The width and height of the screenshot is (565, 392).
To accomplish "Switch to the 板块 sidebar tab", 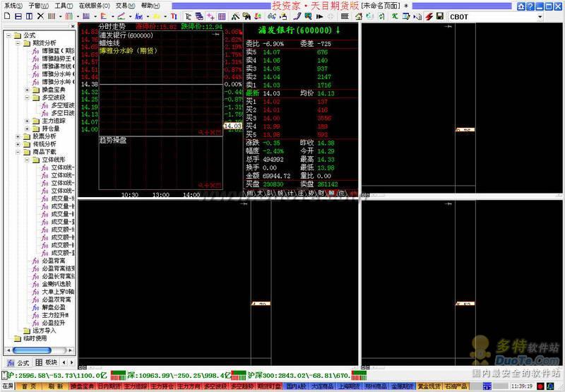I will (47, 362).
